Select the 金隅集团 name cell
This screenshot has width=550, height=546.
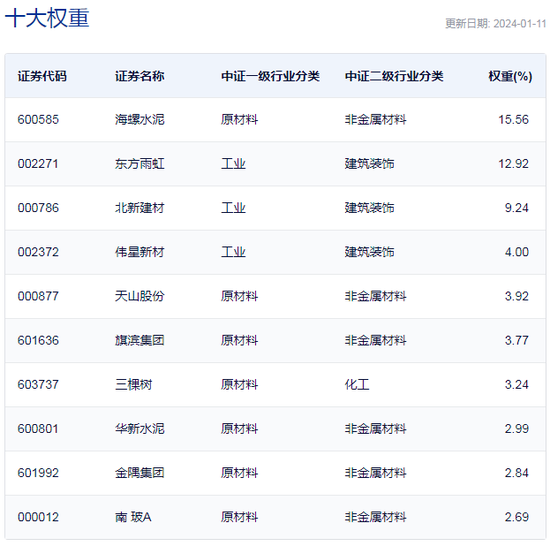pos(140,473)
